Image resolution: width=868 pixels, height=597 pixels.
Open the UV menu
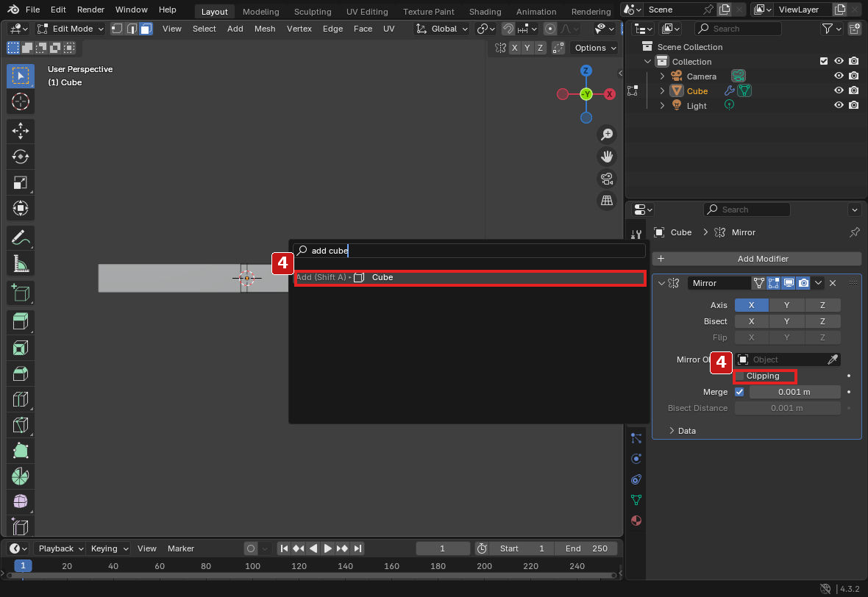coord(388,29)
